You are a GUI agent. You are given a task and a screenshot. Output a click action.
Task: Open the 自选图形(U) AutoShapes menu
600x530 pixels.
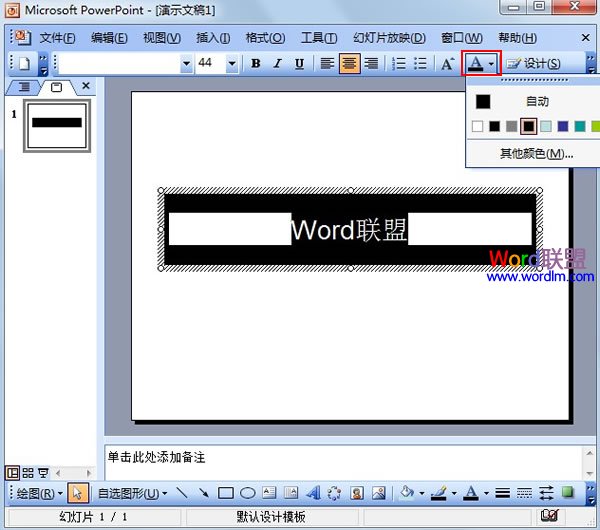(132, 493)
